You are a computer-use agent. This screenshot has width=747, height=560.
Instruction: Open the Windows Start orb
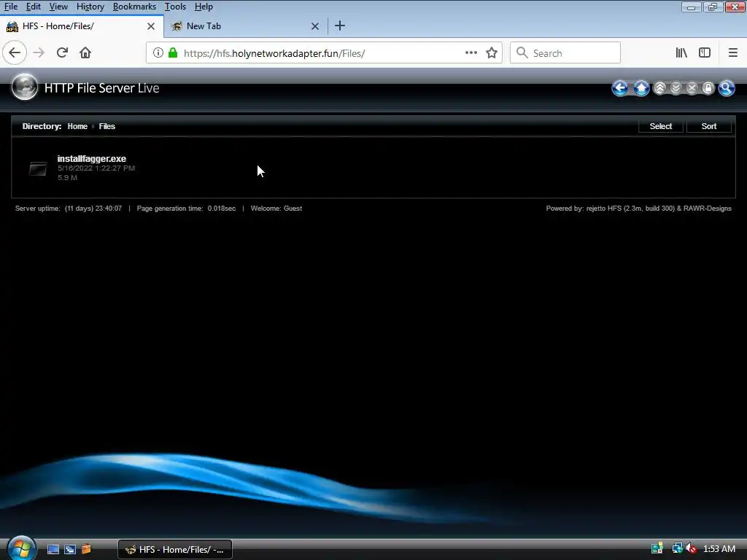click(x=21, y=548)
